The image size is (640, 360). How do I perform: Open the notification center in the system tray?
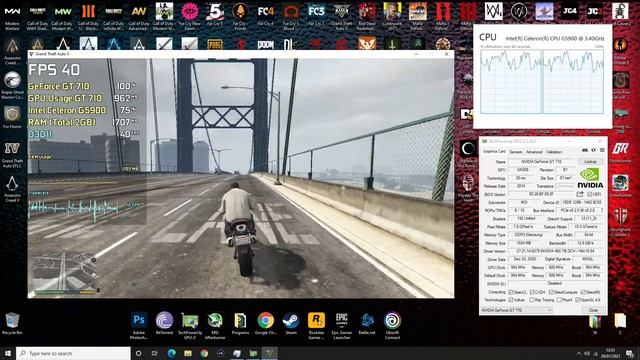tap(629, 353)
